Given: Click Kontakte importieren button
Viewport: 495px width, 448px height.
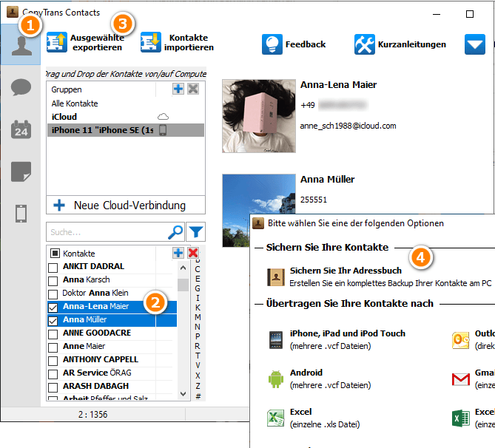Looking at the screenshot, I should point(177,42).
